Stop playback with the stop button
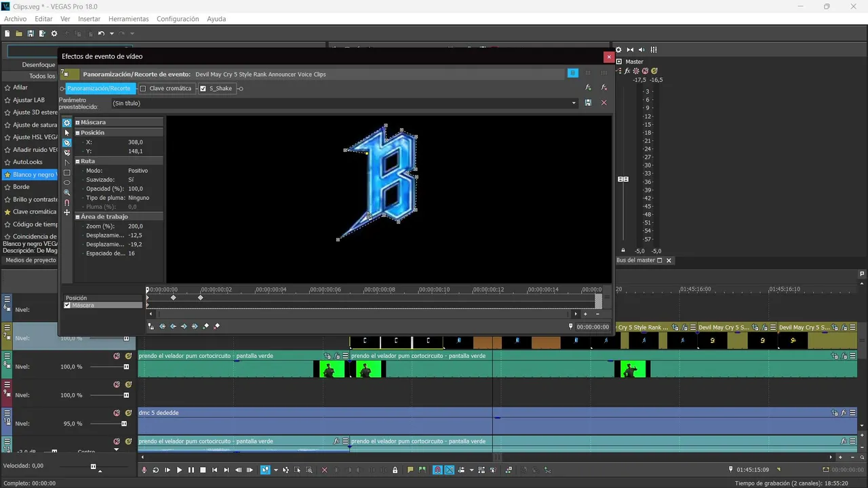This screenshot has height=488, width=868. [x=202, y=470]
